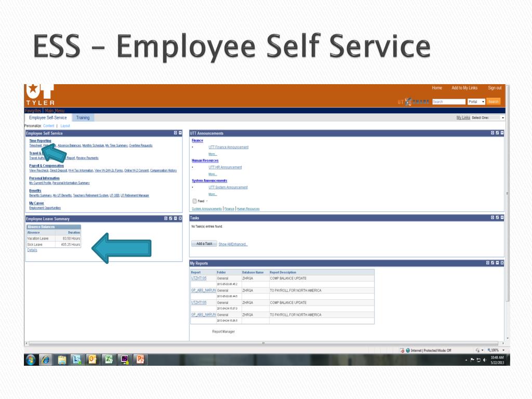This screenshot has width=532, height=399.
Task: Open the first GP_ABS_NARUN report link
Action: click(x=203, y=290)
